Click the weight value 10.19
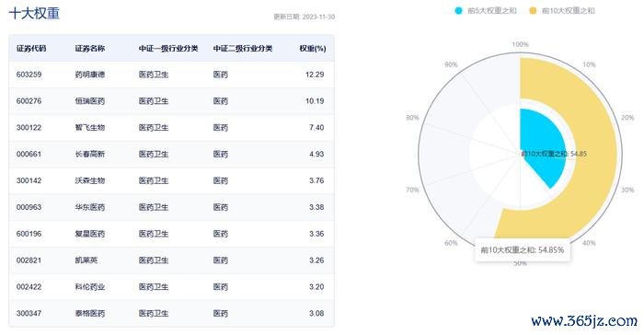The height and width of the screenshot is (335, 644). [x=315, y=100]
